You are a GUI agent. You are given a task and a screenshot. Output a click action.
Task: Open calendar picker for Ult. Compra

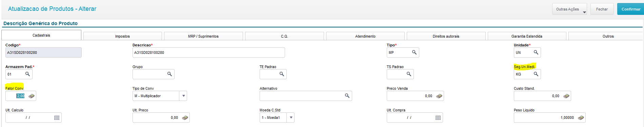coord(438,118)
